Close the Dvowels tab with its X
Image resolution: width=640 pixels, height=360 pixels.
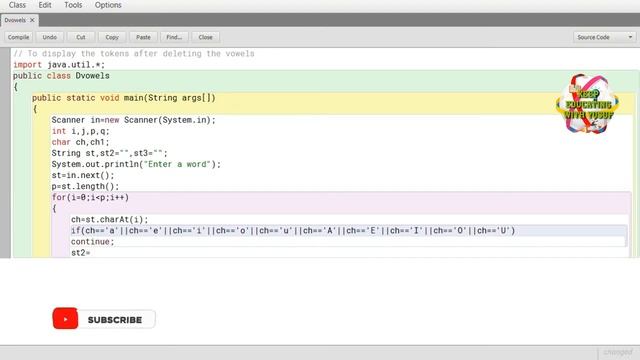point(32,20)
